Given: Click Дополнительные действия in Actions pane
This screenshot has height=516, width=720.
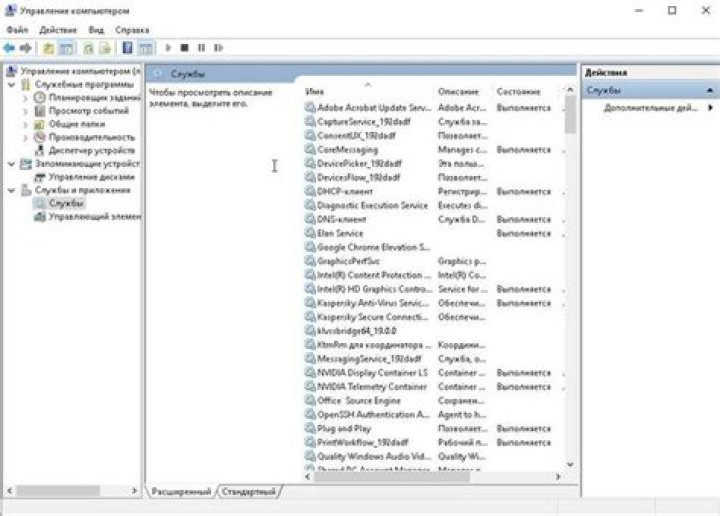Looking at the screenshot, I should pos(651,108).
